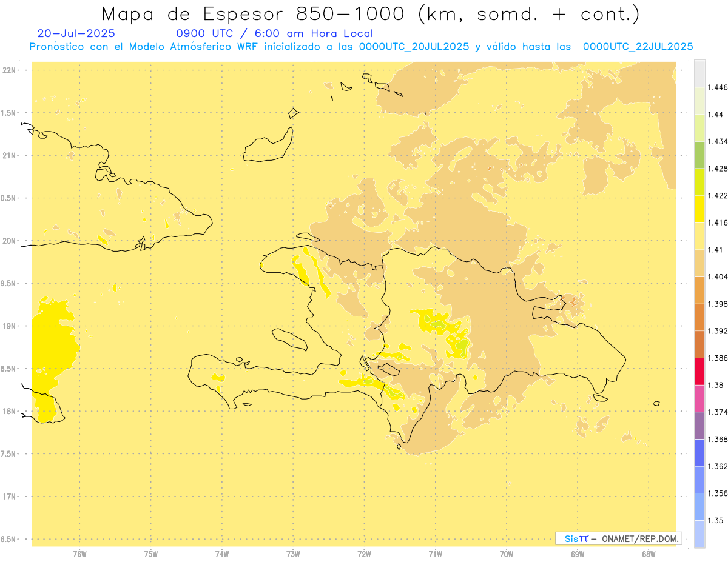Viewport: 728px width, 562px height.
Task: Click the colorbar value "1.416"
Action: pyautogui.click(x=718, y=222)
